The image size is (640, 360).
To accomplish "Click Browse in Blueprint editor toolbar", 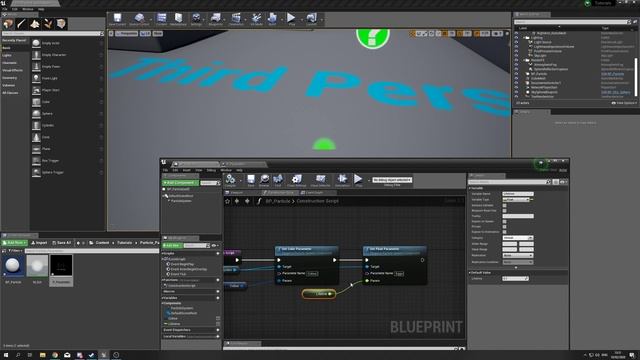I will [264, 180].
